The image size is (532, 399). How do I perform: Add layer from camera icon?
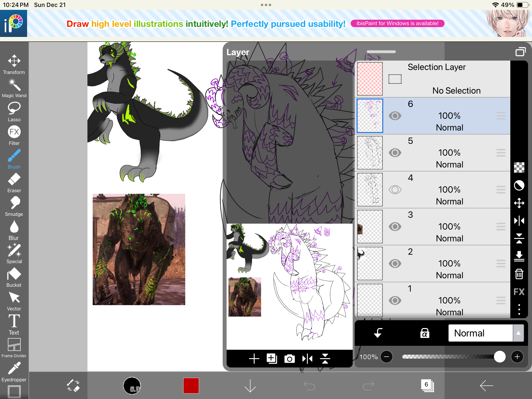pos(289,359)
